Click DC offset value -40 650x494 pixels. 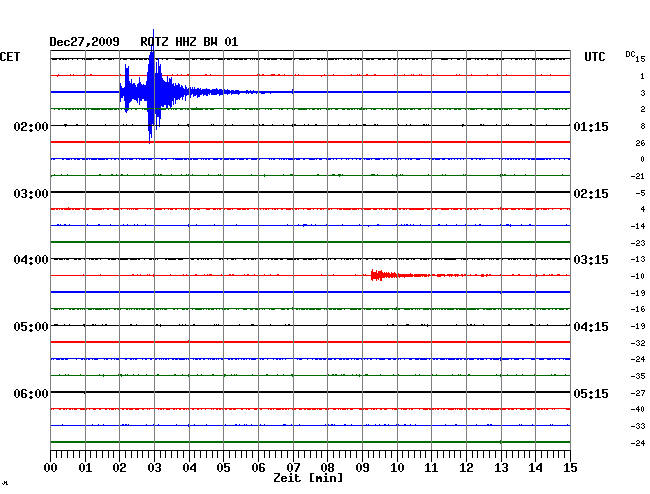pos(638,409)
